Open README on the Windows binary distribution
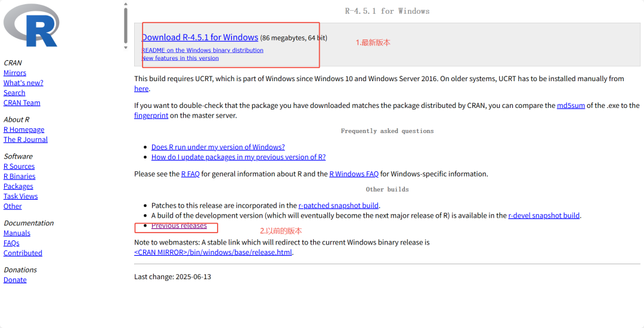644x328 pixels. [x=203, y=50]
